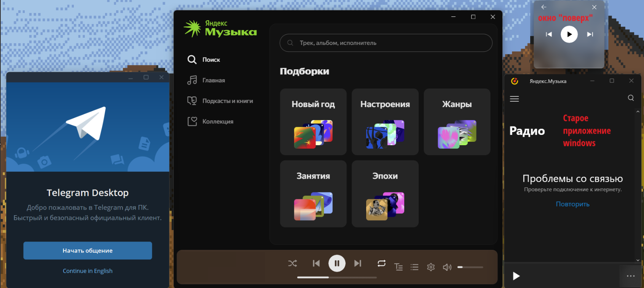Viewport: 644px width, 288px height.
Task: Open the lyrics text icon in player bar
Action: point(399,267)
